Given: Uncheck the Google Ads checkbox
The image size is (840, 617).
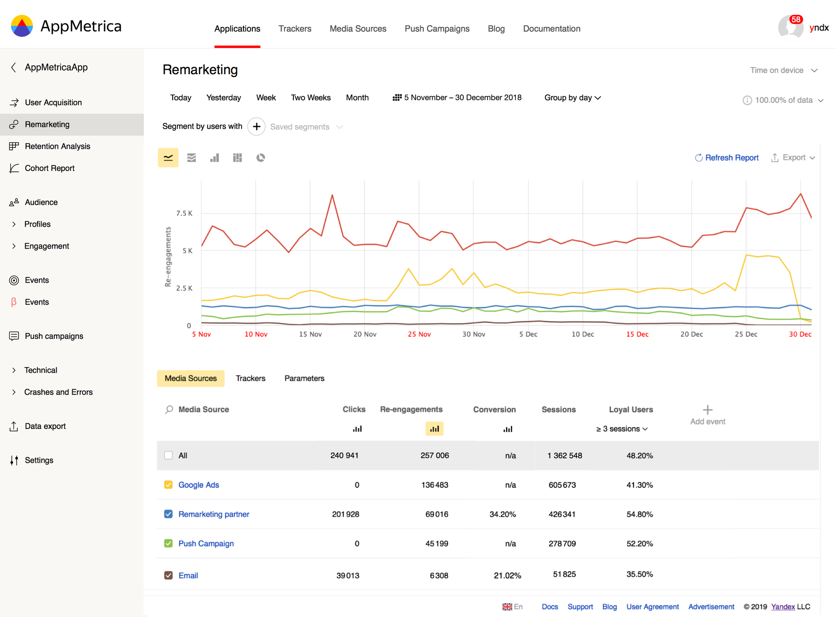Looking at the screenshot, I should click(168, 485).
